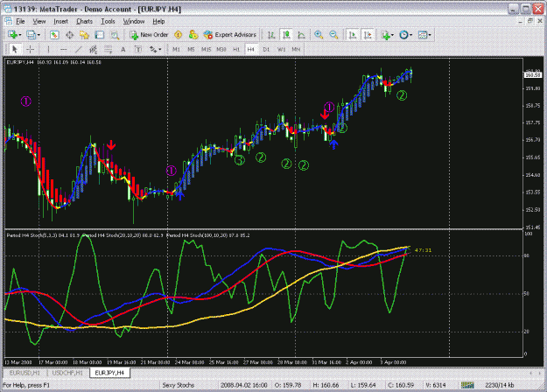Select the Fibonacci retracement tool
This screenshot has width=547, height=392.
[109, 50]
